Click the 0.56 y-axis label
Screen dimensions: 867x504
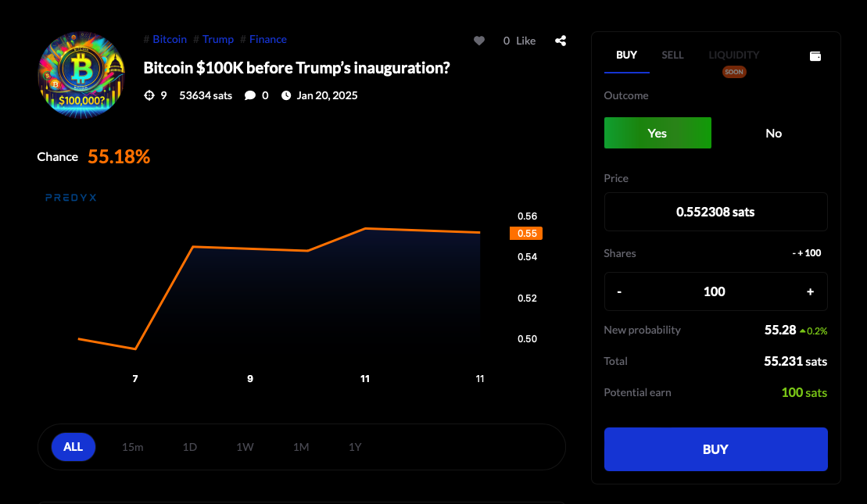[528, 216]
